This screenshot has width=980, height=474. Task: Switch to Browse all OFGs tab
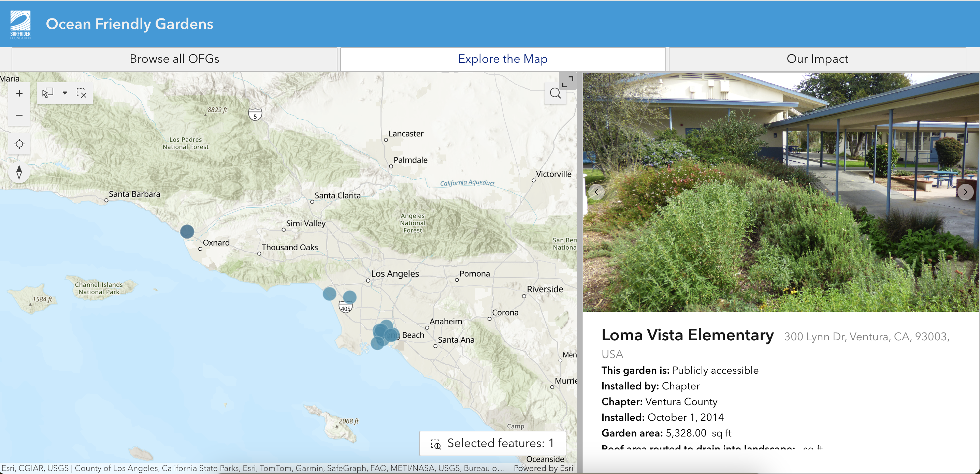pyautogui.click(x=174, y=59)
